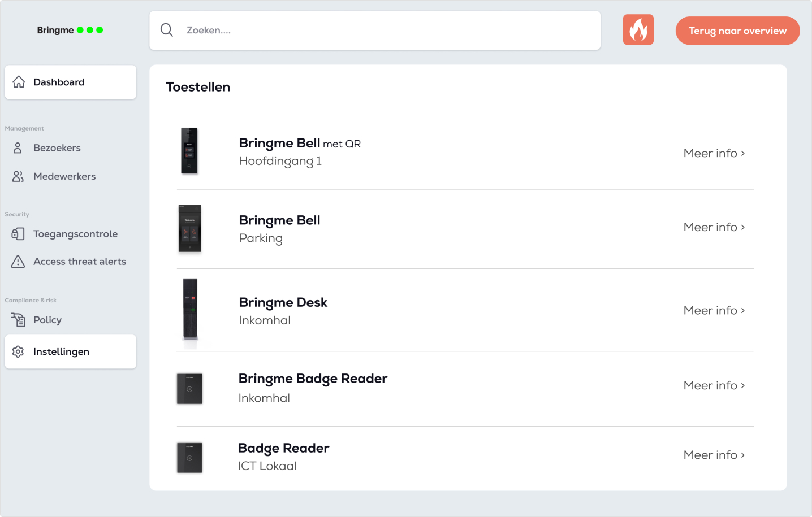Select Toegangscontrole in the sidebar
Screen dimensions: 812x517
click(75, 234)
